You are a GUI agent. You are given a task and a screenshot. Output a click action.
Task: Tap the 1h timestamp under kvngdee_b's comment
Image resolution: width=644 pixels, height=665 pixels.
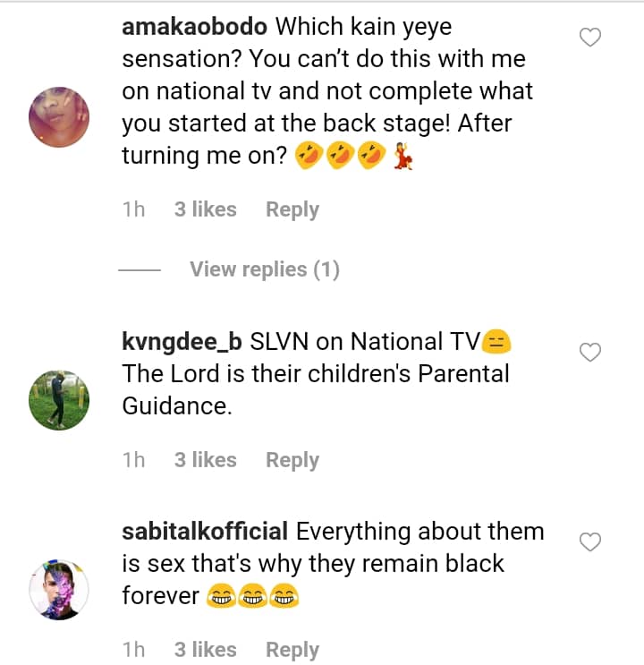coord(133,460)
